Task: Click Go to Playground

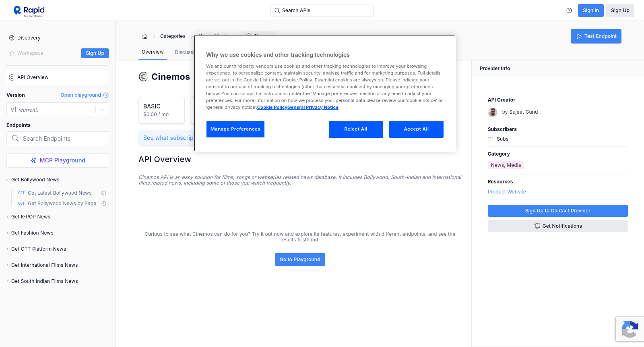Action: click(x=300, y=260)
